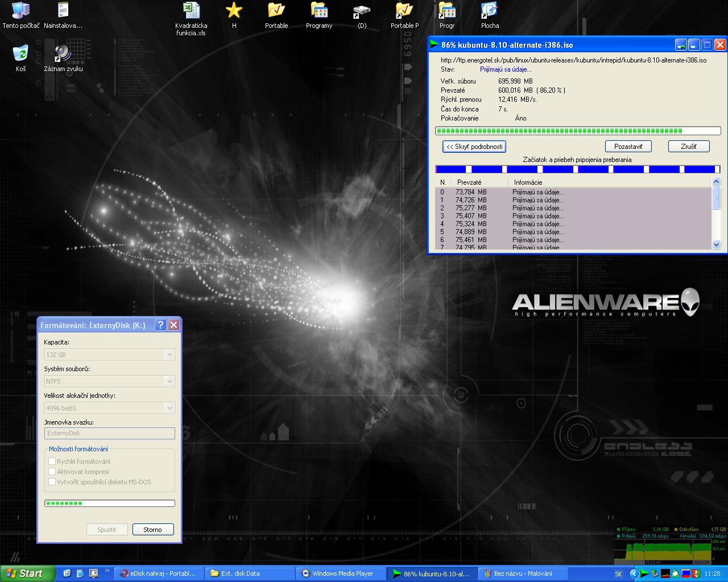Click the help question mark in format dialog

coord(160,325)
